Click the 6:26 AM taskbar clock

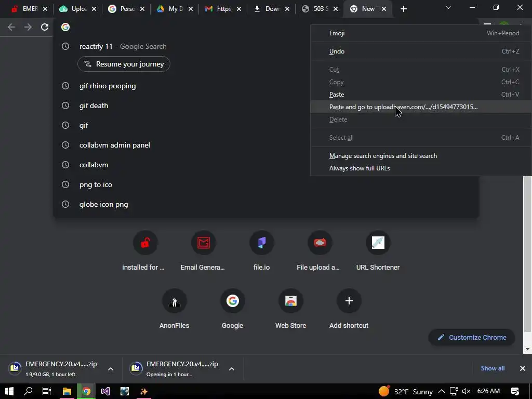click(488, 391)
